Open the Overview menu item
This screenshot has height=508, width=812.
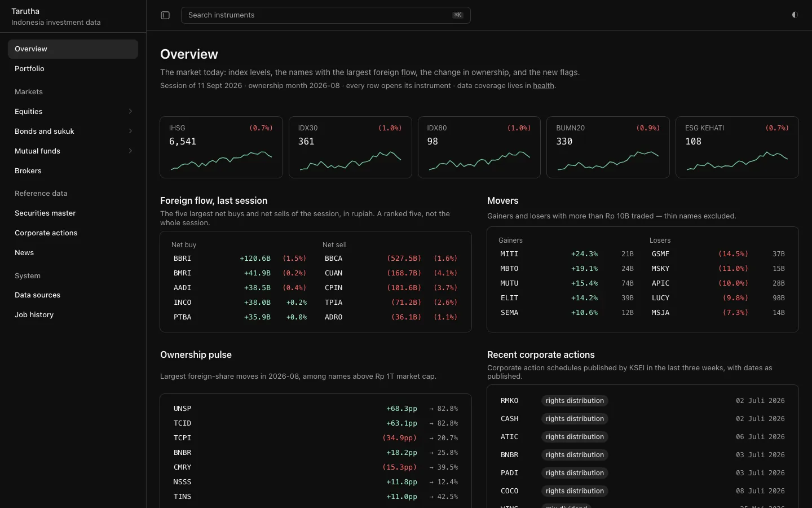pos(73,49)
